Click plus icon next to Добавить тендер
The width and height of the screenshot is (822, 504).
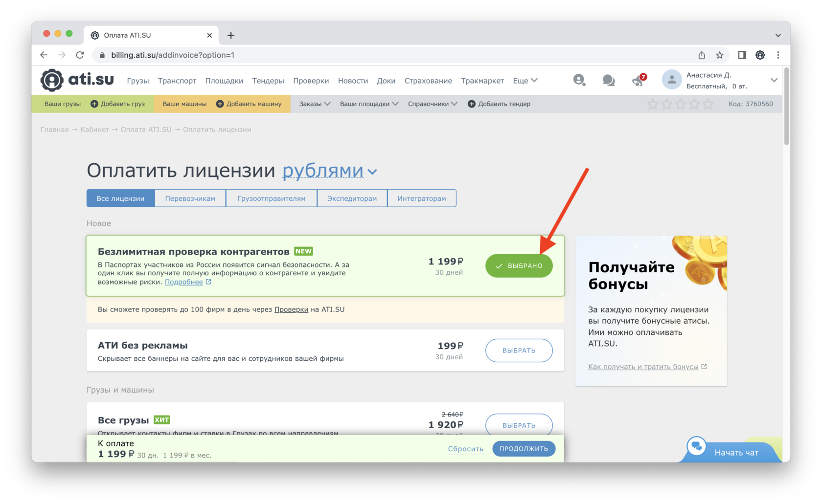tap(472, 104)
